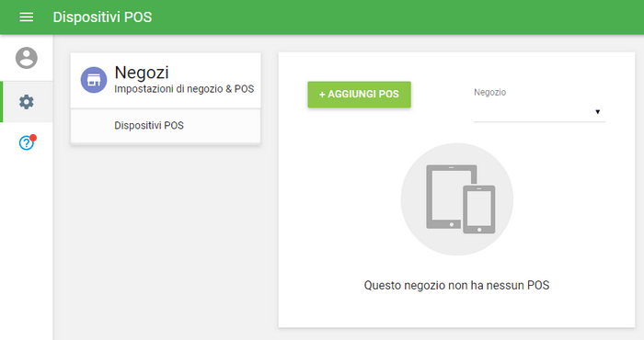Click the + AGGIUNGI POS button
The image size is (644, 340).
point(360,95)
